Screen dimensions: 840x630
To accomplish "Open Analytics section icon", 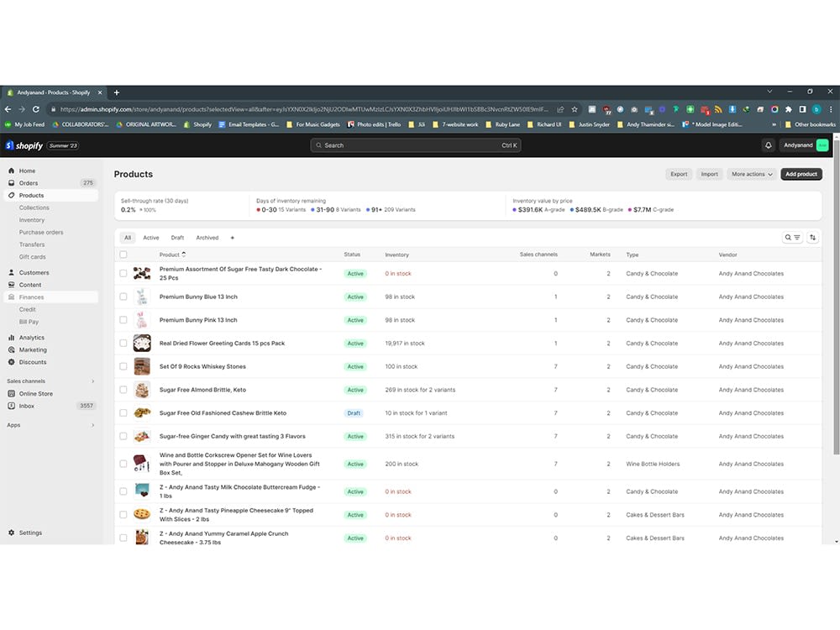I will coord(11,338).
